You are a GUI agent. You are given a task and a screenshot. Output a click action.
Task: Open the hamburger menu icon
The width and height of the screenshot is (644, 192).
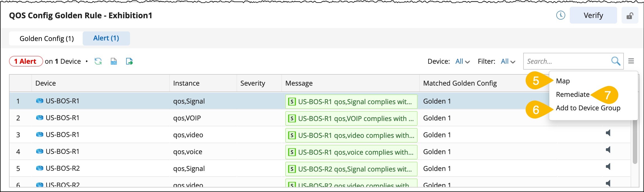(631, 61)
